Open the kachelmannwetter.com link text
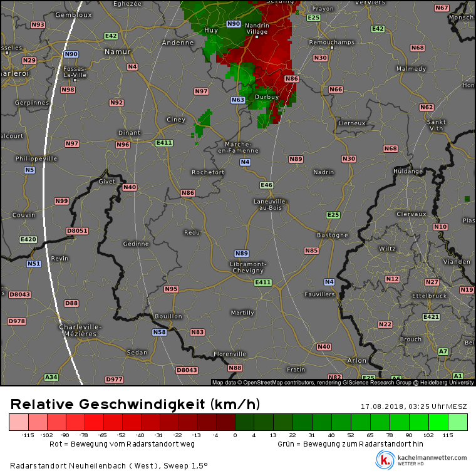Screen dimensions: 476x476 point(432,457)
